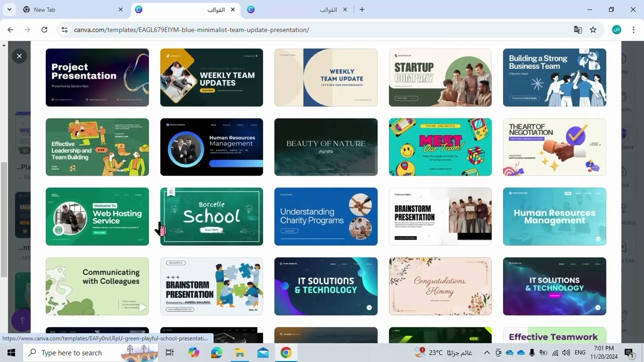Screen dimensions: 644x362
Task: Open Microsoft Edge from the taskbar
Action: (217, 353)
